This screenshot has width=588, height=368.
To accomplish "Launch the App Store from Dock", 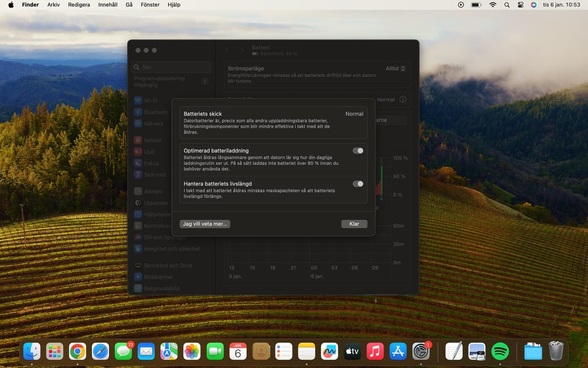I will pyautogui.click(x=398, y=351).
